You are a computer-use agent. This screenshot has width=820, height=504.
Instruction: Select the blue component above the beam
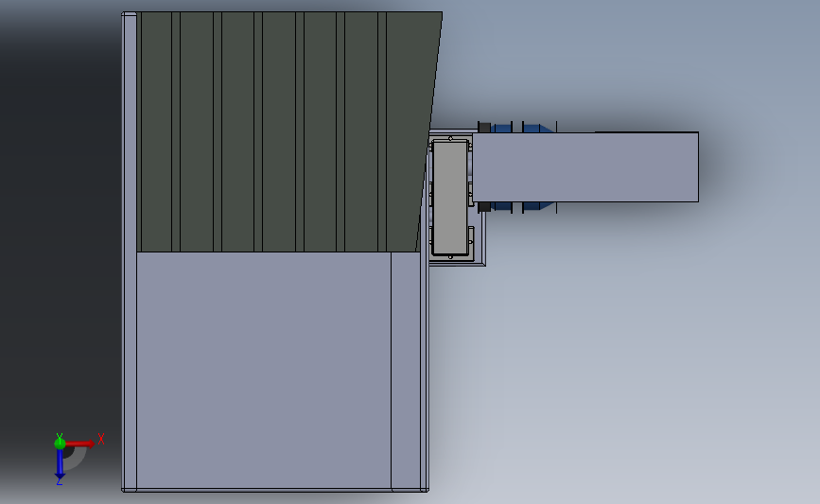tap(523, 128)
